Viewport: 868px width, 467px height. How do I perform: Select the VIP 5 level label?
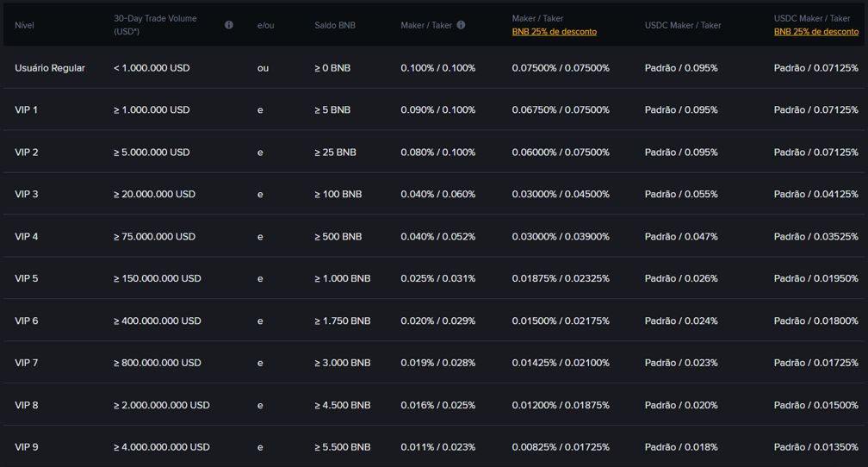click(27, 279)
